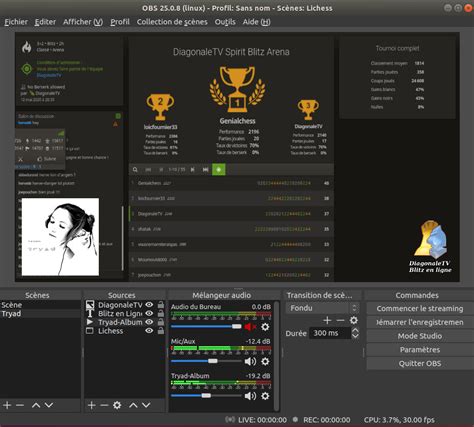
Task: Open transition properties gear icon
Action: pyautogui.click(x=354, y=320)
